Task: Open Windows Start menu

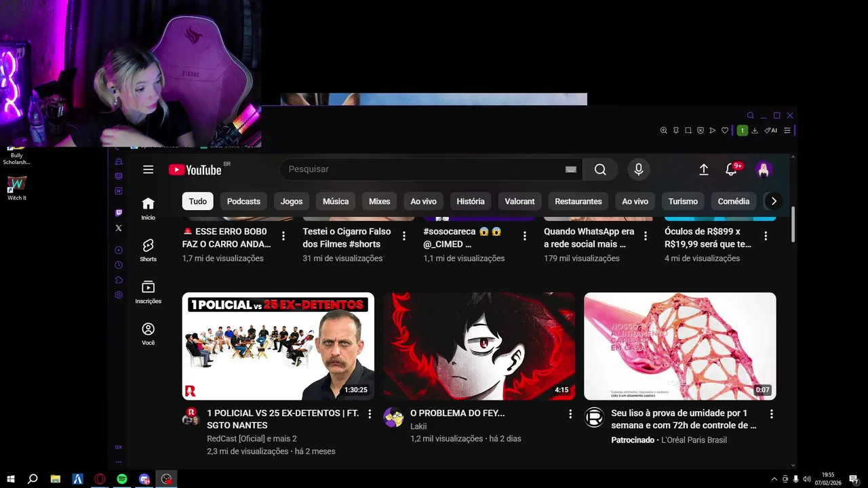Action: pos(11,479)
